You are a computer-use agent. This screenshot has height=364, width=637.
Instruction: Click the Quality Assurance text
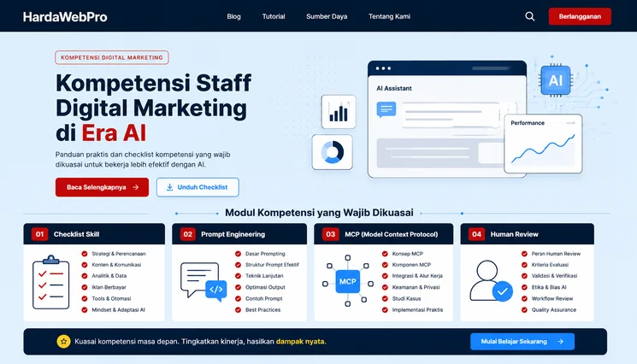554,310
